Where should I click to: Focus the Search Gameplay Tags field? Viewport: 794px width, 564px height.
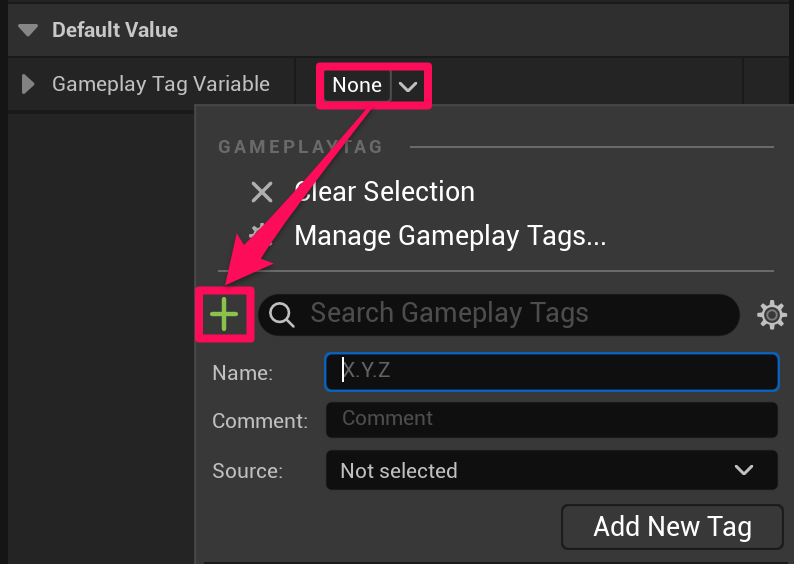click(500, 314)
